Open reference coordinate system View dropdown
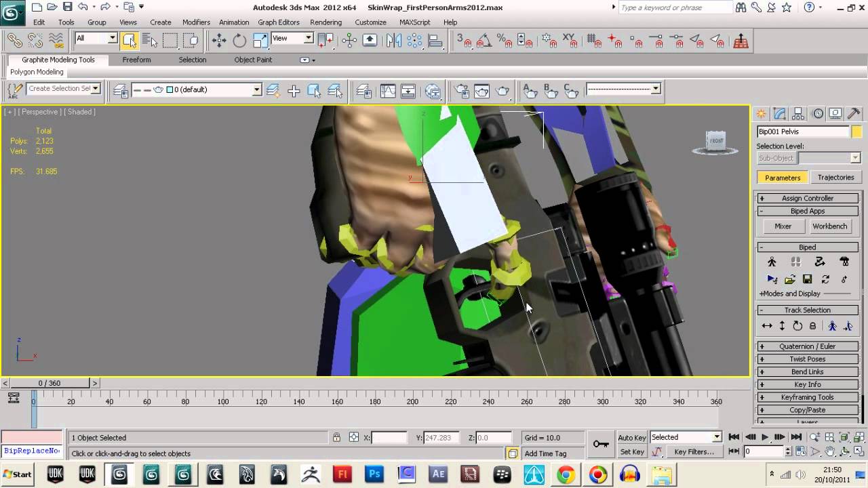The image size is (868, 488). (292, 39)
